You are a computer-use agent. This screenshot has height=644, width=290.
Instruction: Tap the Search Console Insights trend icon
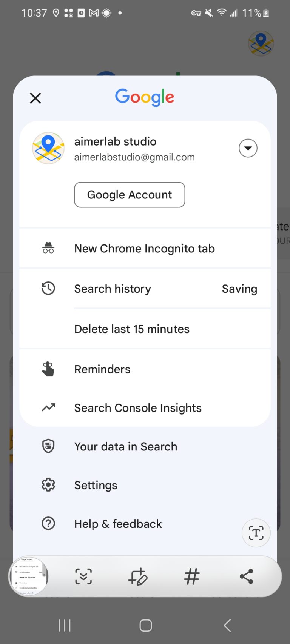point(48,407)
